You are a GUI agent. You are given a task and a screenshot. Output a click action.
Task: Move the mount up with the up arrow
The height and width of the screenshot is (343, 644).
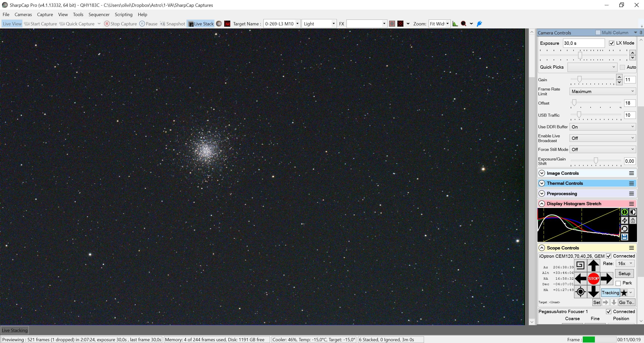click(x=593, y=265)
